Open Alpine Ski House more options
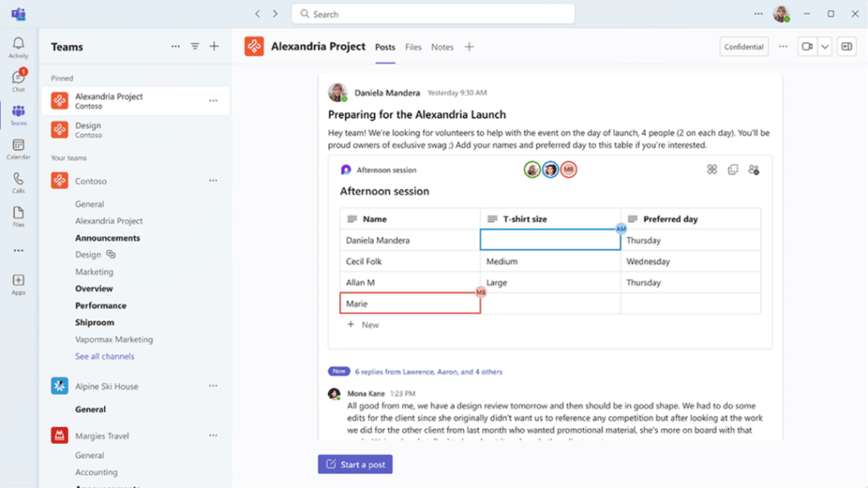Image resolution: width=868 pixels, height=488 pixels. click(213, 386)
